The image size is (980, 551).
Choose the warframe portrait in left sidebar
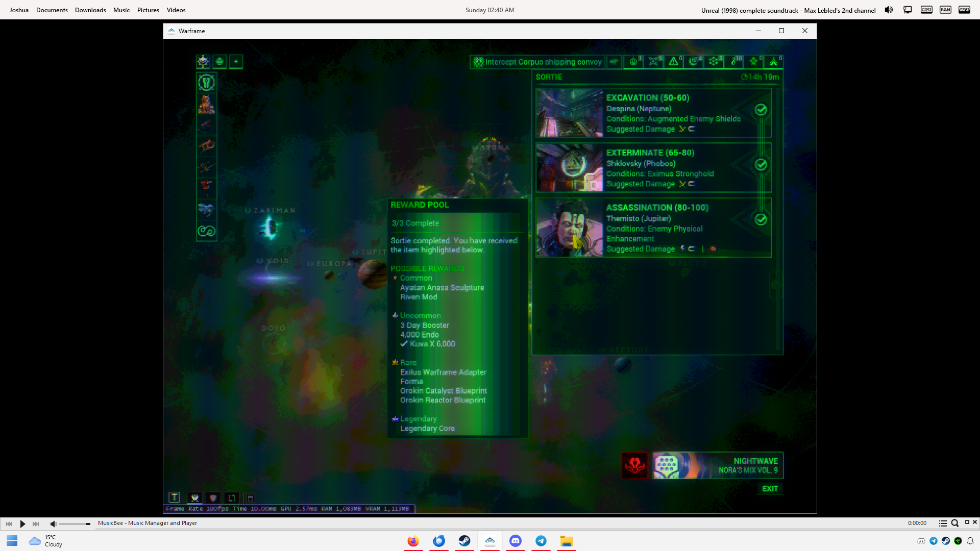pyautogui.click(x=207, y=104)
